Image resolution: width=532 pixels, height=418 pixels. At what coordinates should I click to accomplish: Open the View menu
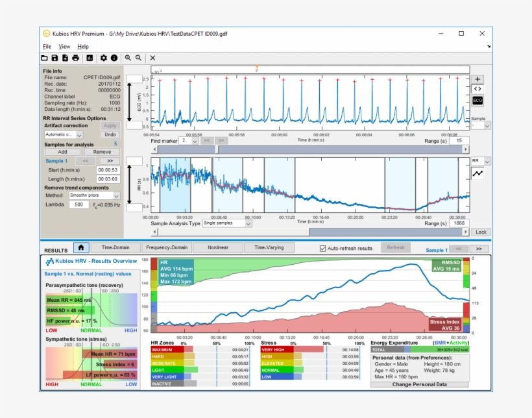pos(64,47)
